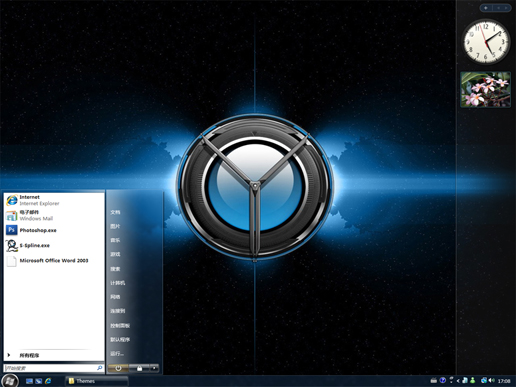This screenshot has width=516, height=387.
Task: Open 图片 (Pictures) from the Start menu
Action: point(115,226)
